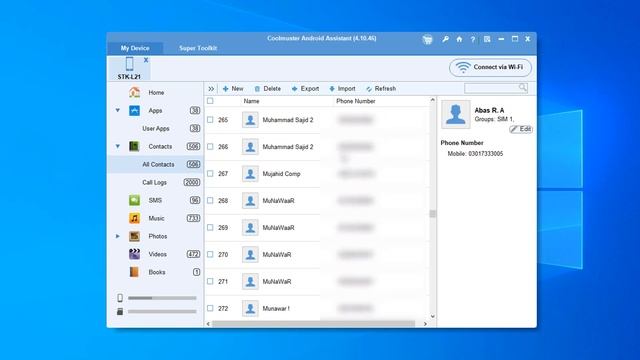The image size is (640, 360).
Task: Click the Photos icon in sidebar
Action: (x=134, y=236)
